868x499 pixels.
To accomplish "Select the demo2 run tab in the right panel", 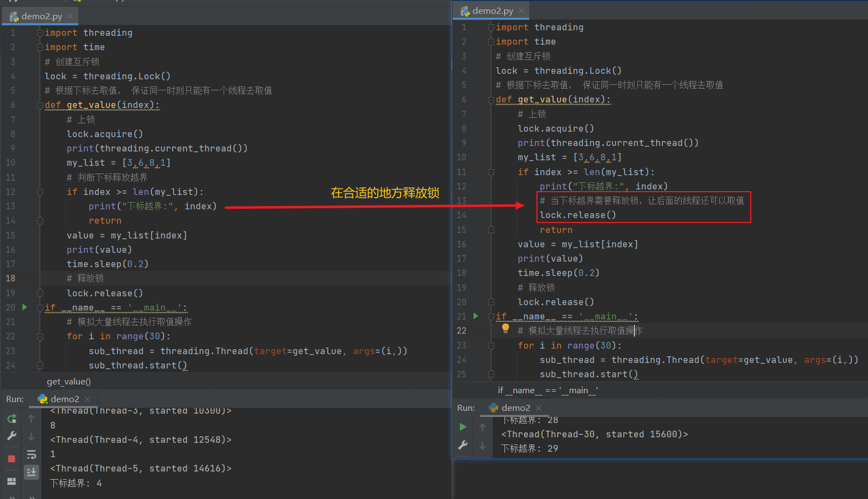I will click(516, 408).
